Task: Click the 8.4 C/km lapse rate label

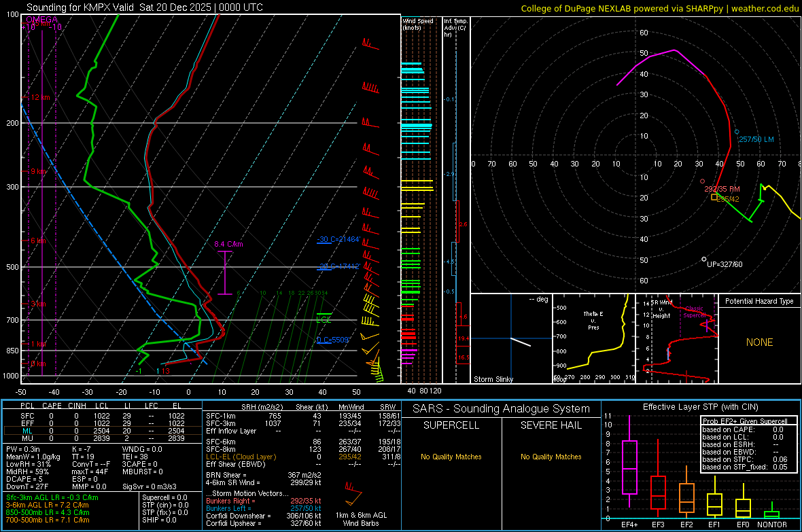Action: tap(228, 244)
